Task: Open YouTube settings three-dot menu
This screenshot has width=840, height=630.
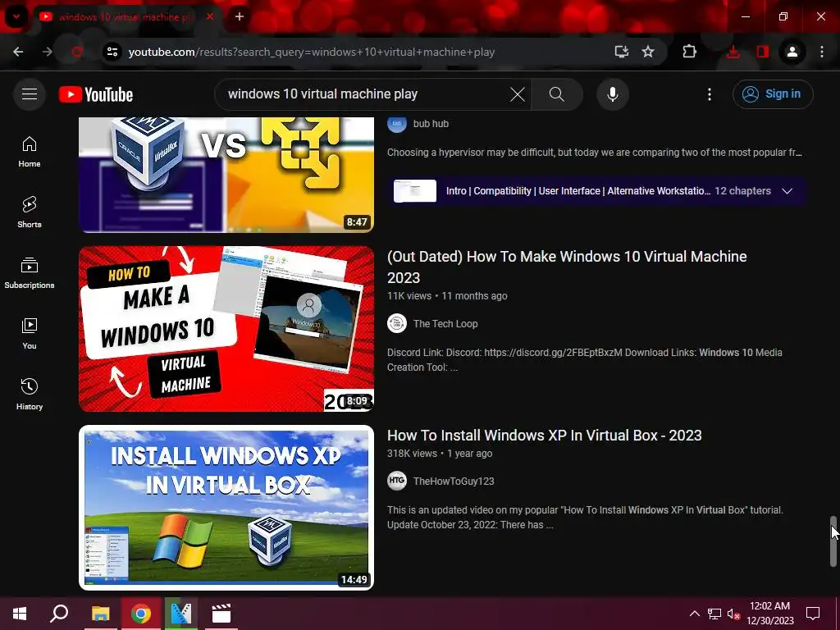Action: [x=710, y=94]
